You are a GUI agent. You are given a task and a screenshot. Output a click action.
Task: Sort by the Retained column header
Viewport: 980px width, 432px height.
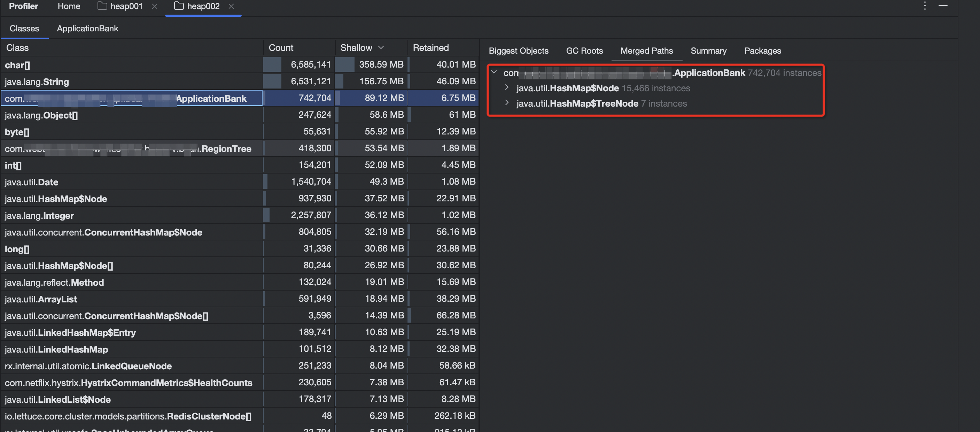[431, 48]
